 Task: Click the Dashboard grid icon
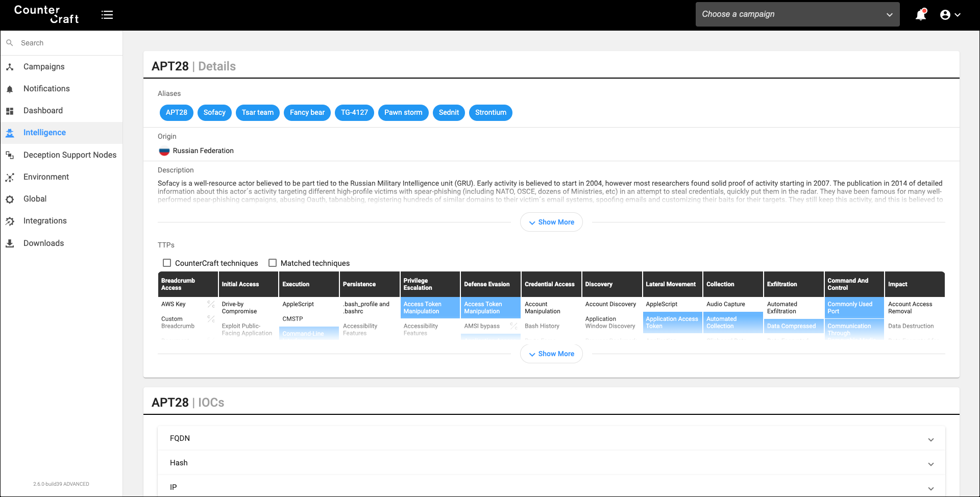pyautogui.click(x=10, y=111)
